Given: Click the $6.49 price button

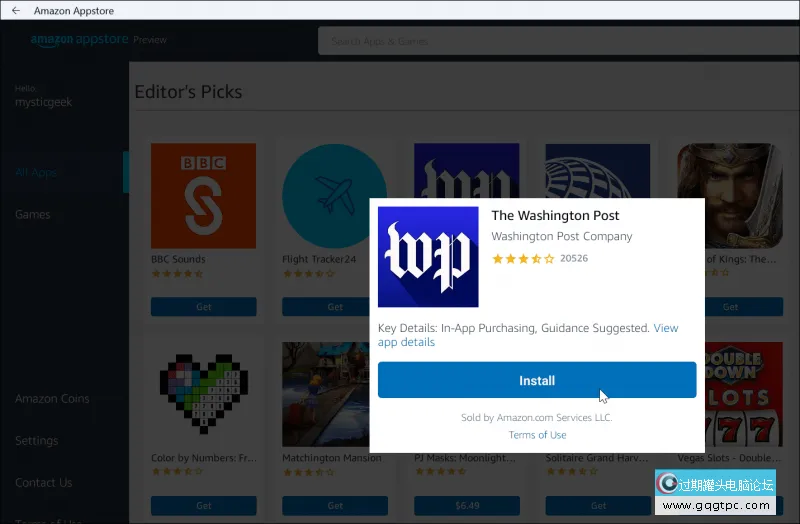Looking at the screenshot, I should point(467,505).
